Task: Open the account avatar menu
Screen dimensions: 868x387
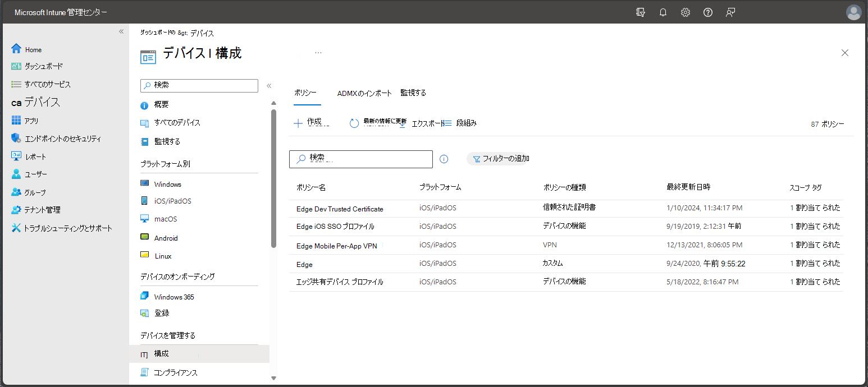Action: [853, 12]
